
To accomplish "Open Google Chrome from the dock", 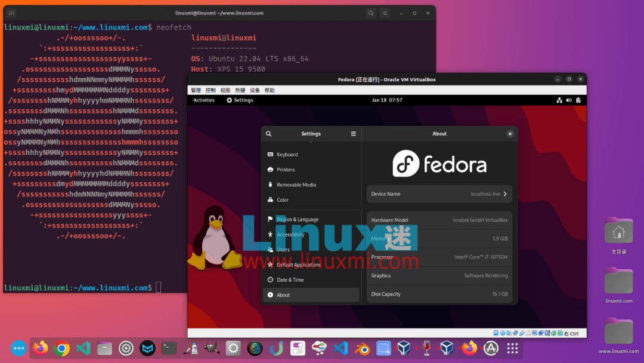I will 61,348.
